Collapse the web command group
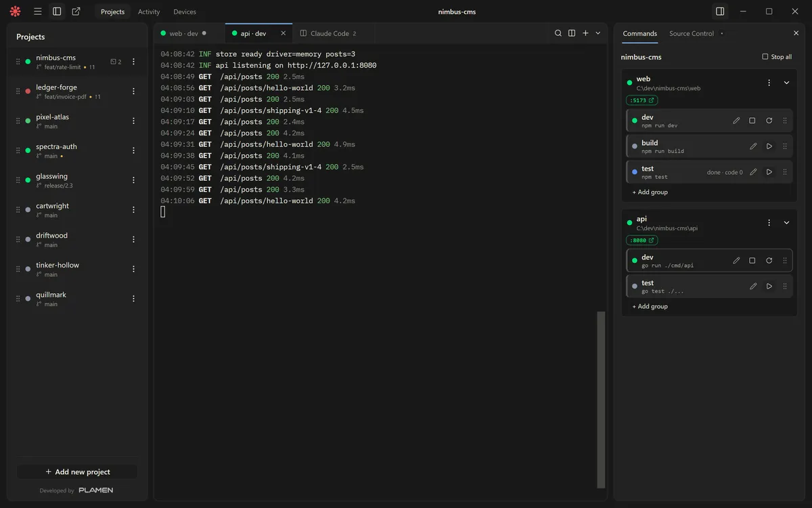The image size is (812, 508). [786, 83]
